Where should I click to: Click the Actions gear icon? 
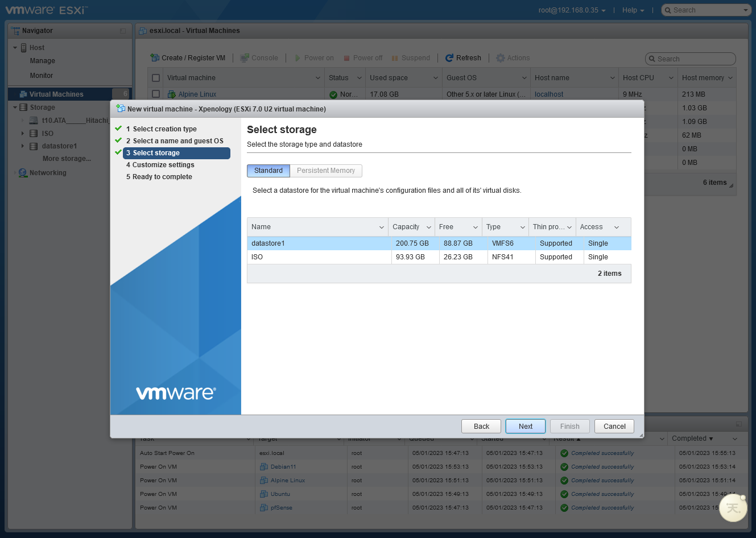pos(501,58)
